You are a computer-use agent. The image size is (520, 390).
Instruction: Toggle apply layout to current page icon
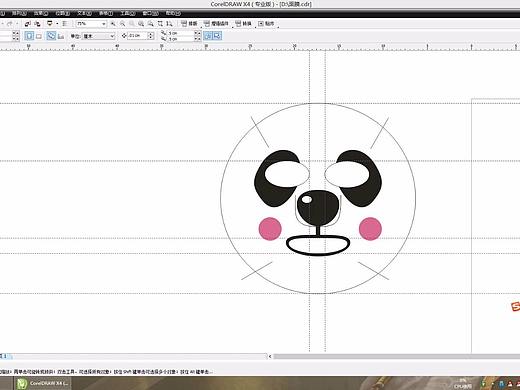(x=61, y=36)
